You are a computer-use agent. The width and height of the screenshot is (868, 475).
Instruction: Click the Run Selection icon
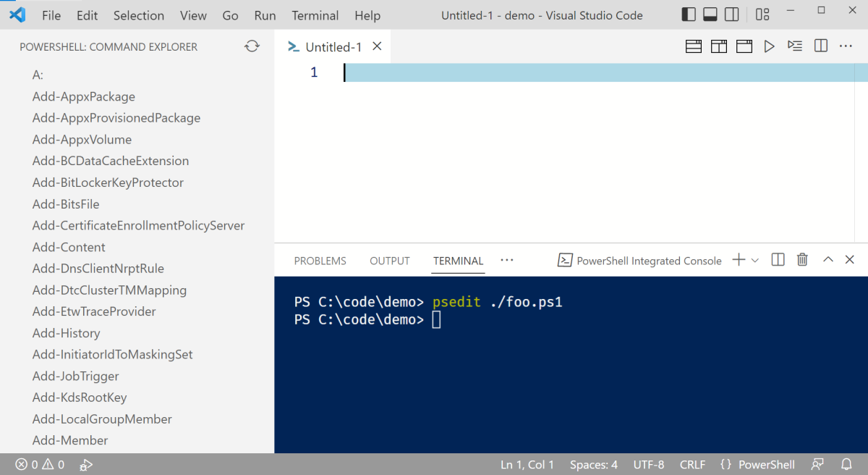795,46
